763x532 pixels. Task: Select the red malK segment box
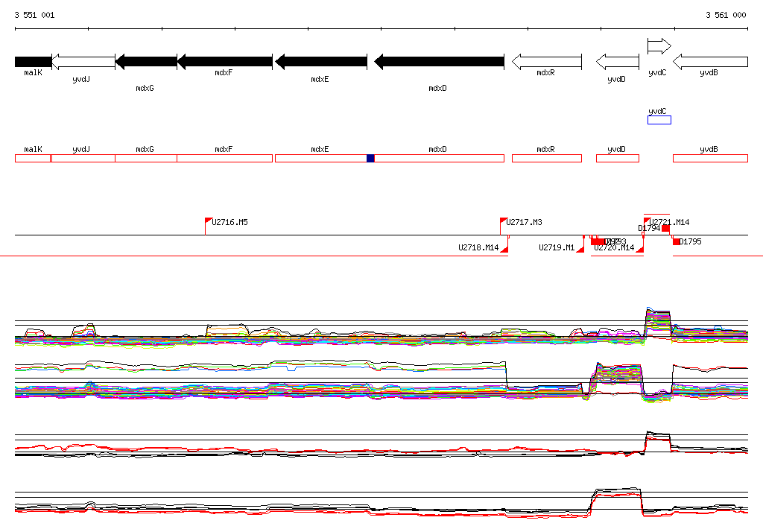click(x=33, y=158)
